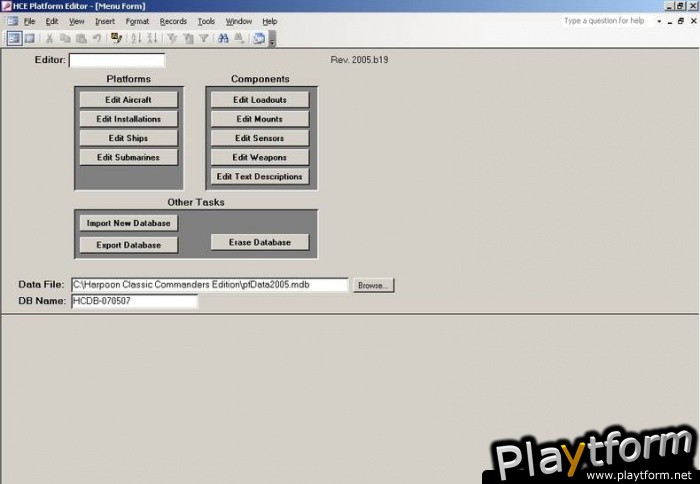The image size is (700, 484).
Task: Click the Edit Aircraft button
Action: 129,100
